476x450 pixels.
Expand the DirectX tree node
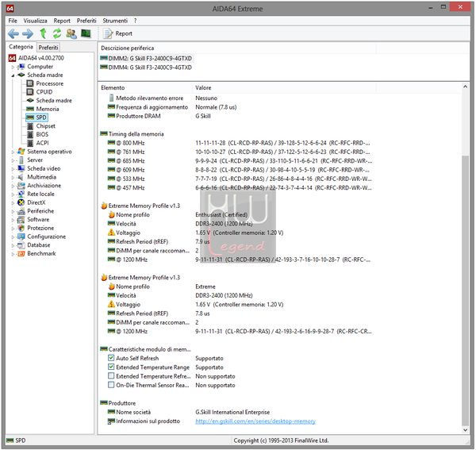pyautogui.click(x=13, y=203)
